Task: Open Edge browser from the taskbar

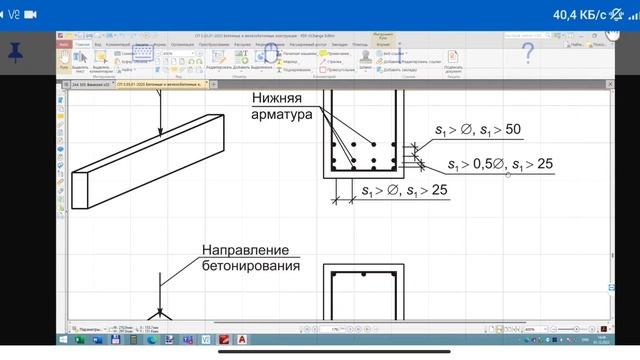Action: [x=151, y=340]
